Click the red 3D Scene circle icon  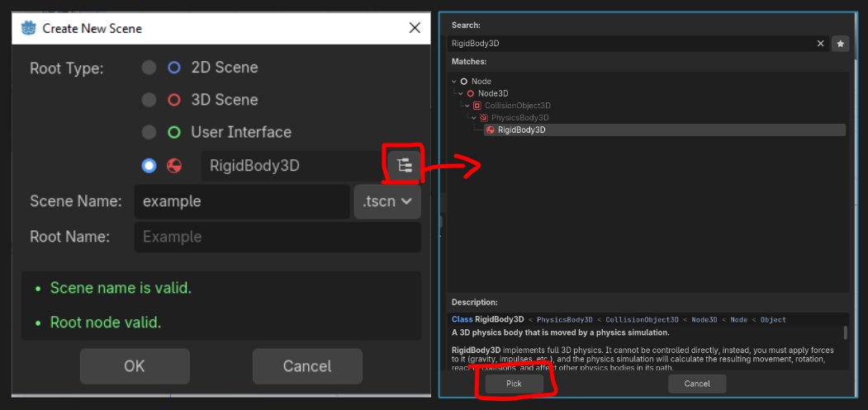point(173,100)
